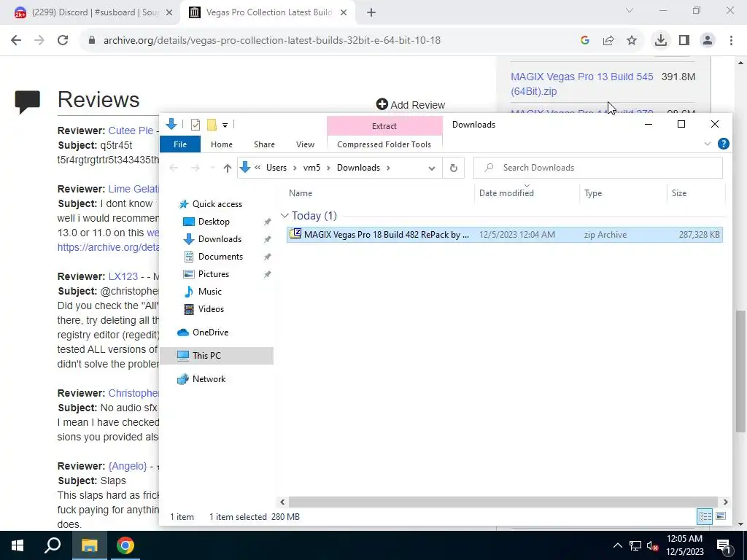Open Documents in the navigation pane
This screenshot has height=560, width=747.
[220, 257]
